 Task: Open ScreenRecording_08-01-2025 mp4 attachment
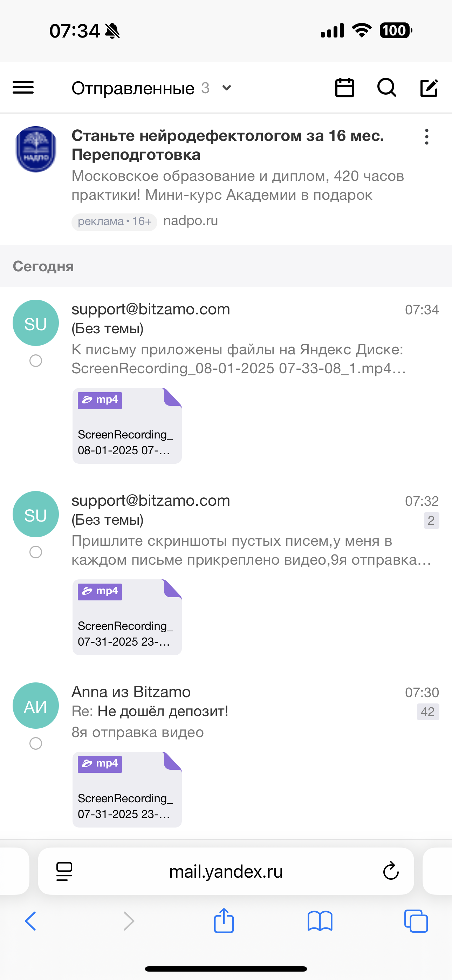[127, 426]
